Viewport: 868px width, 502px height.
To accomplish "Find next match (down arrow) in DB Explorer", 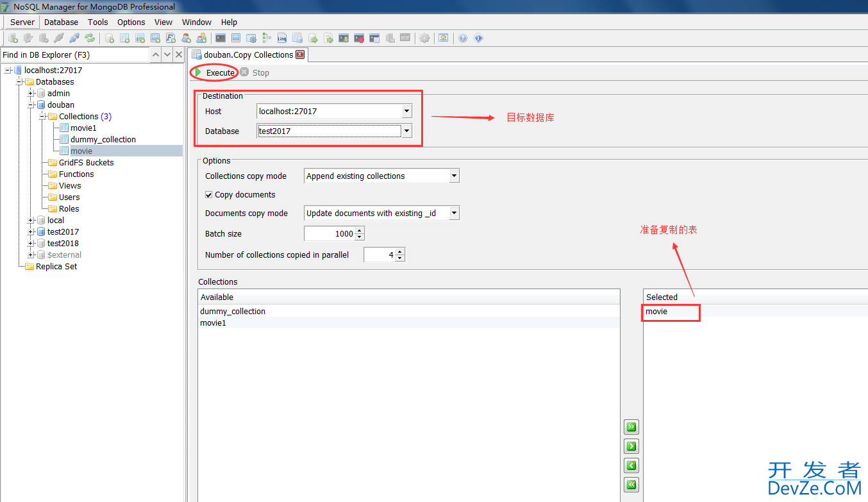I will pos(167,55).
